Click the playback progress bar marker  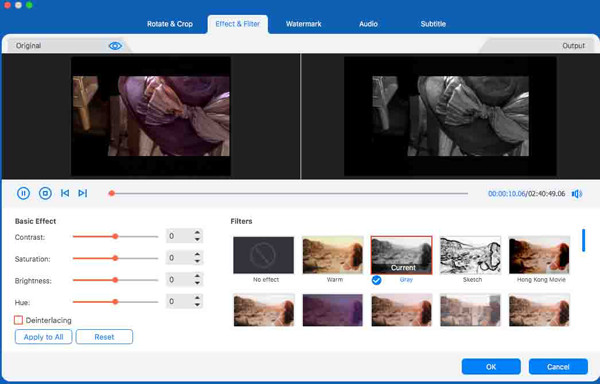[x=112, y=194]
